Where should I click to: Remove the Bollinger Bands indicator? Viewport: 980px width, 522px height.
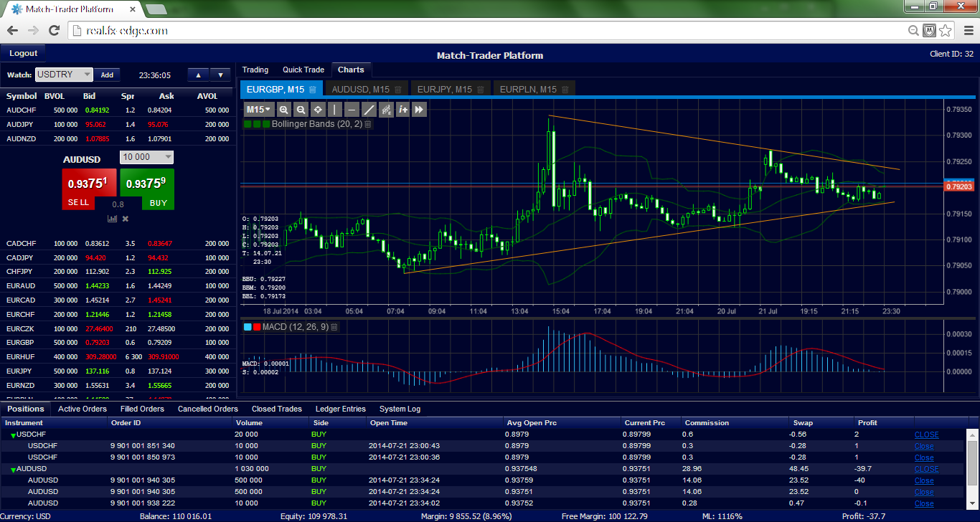(x=368, y=124)
